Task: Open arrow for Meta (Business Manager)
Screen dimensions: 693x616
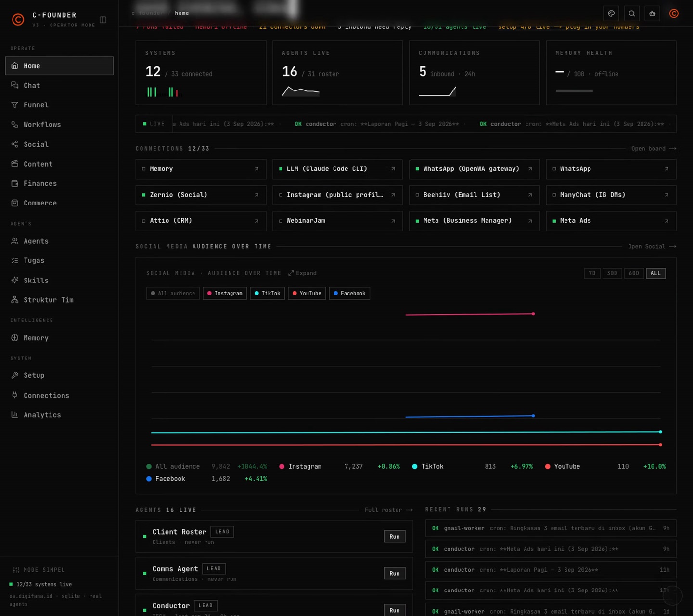Action: point(530,221)
